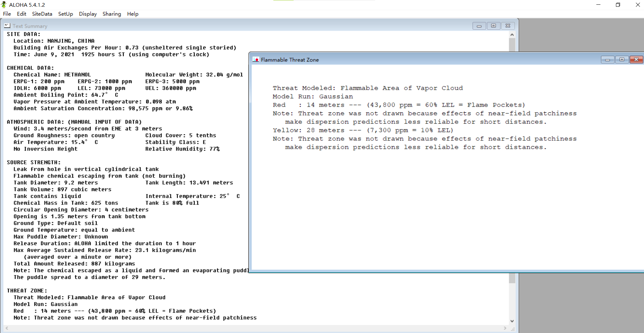Screen dimensions: 644x333
Task: Click 'Total Amount Released: 887 kilograms' line
Action: click(x=74, y=263)
